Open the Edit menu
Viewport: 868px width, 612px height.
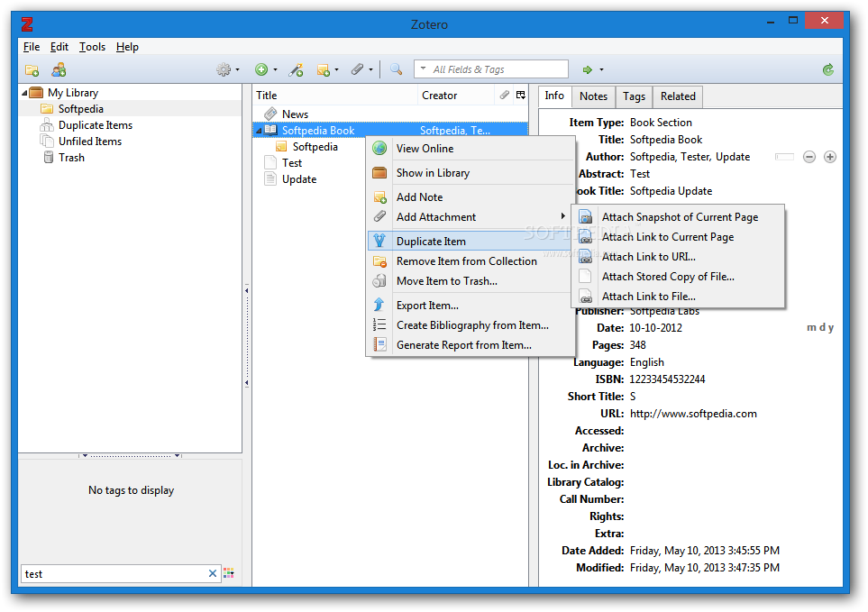click(x=59, y=47)
